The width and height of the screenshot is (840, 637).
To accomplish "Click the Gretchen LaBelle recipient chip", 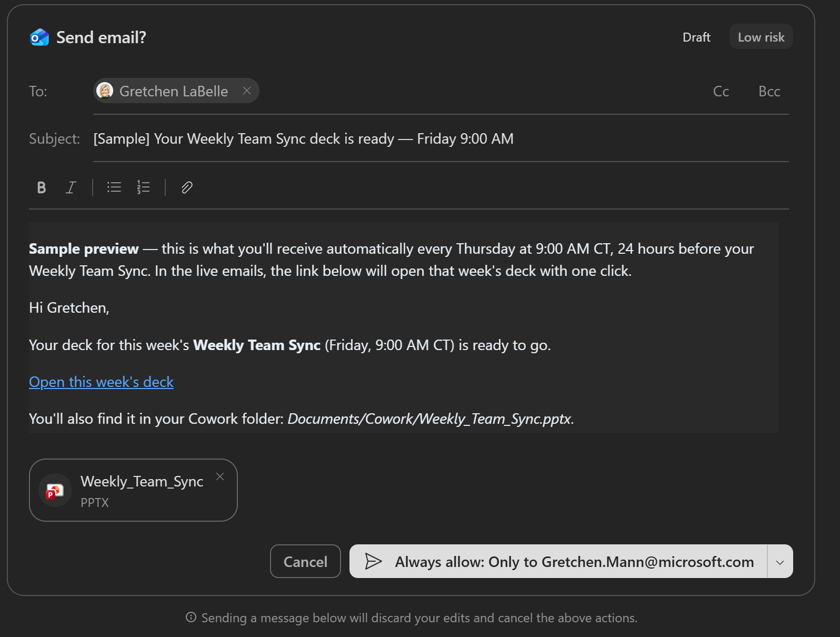I will [176, 91].
